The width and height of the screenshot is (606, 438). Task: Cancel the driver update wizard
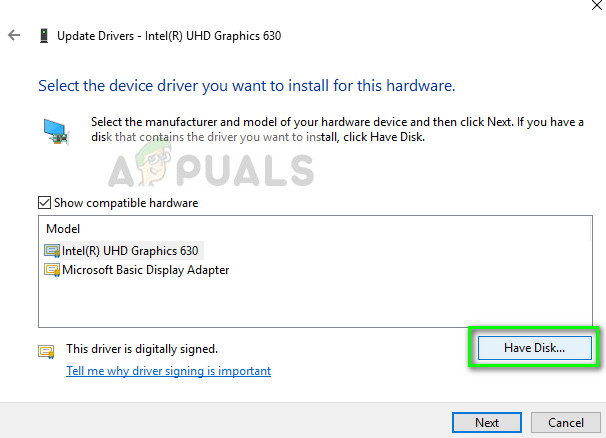tap(566, 423)
